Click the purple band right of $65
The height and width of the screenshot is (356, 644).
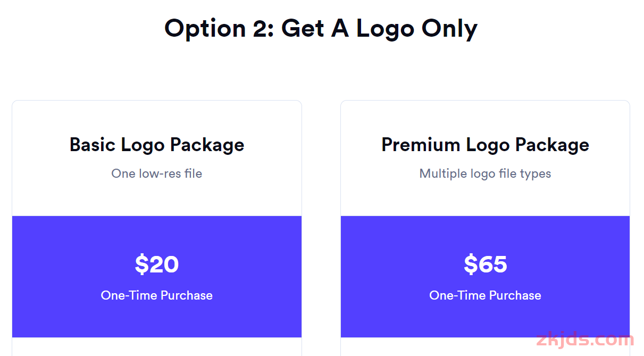click(574, 266)
